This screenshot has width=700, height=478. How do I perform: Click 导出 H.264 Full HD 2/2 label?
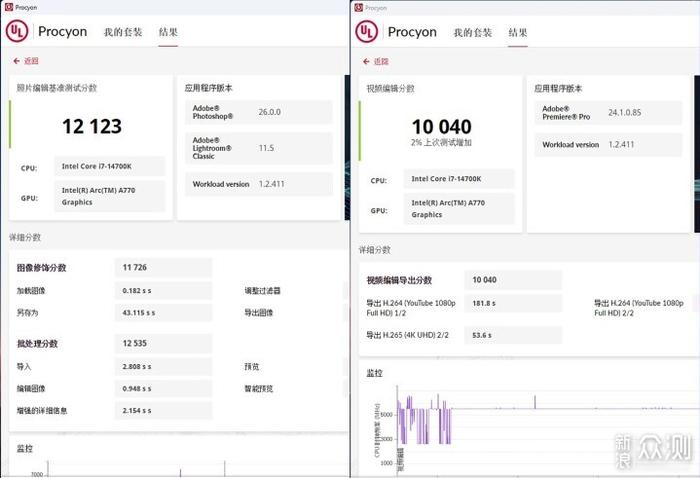pos(639,308)
